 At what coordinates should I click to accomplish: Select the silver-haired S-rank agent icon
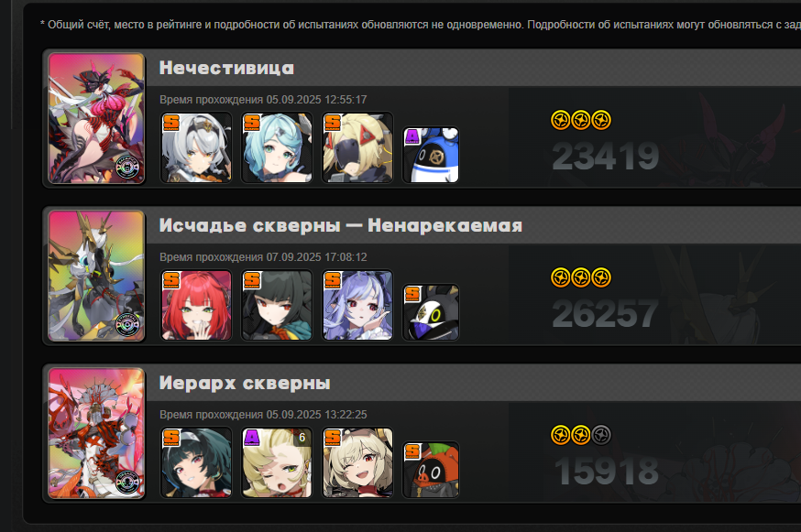click(196, 147)
